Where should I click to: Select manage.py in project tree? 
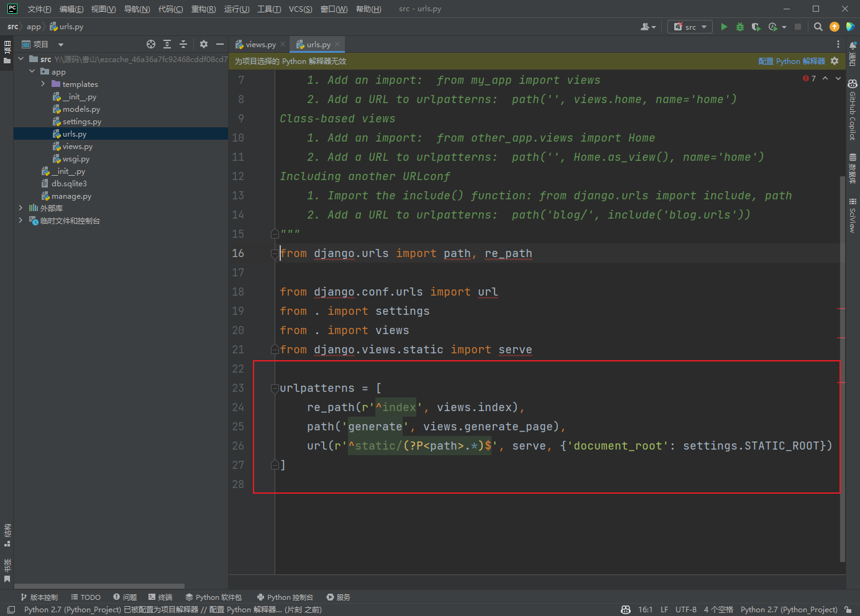71,196
